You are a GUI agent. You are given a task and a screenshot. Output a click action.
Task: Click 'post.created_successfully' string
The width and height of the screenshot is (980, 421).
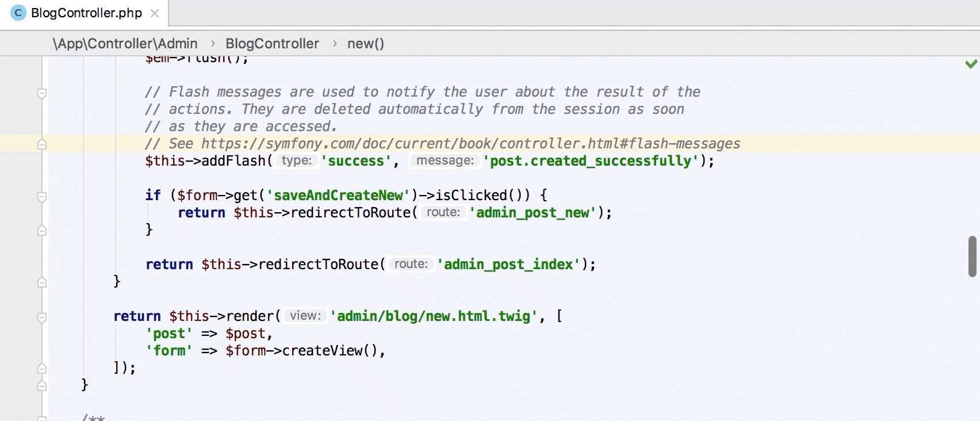point(591,161)
